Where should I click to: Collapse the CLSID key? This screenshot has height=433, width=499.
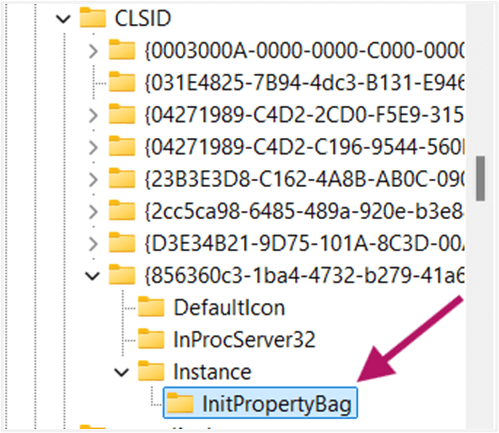point(63,19)
